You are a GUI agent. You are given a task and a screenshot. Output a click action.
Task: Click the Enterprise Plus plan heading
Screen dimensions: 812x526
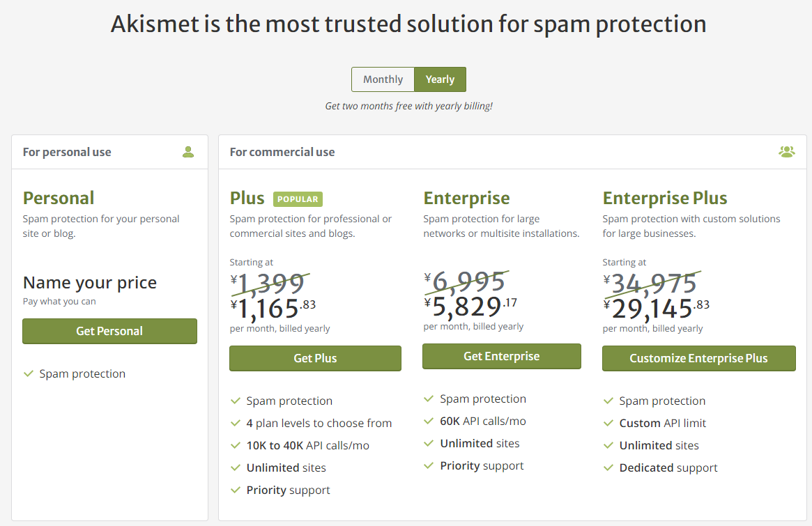coord(665,199)
